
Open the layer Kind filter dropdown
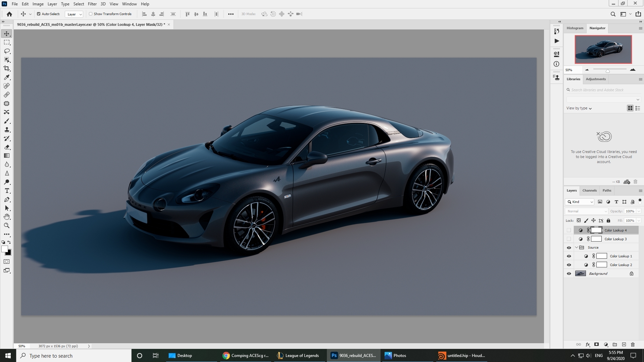click(x=580, y=202)
